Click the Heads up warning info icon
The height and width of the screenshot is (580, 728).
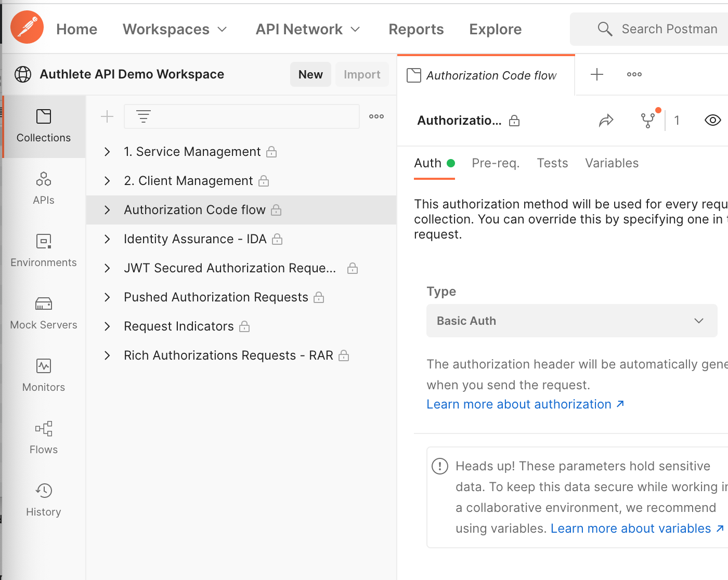pos(440,466)
